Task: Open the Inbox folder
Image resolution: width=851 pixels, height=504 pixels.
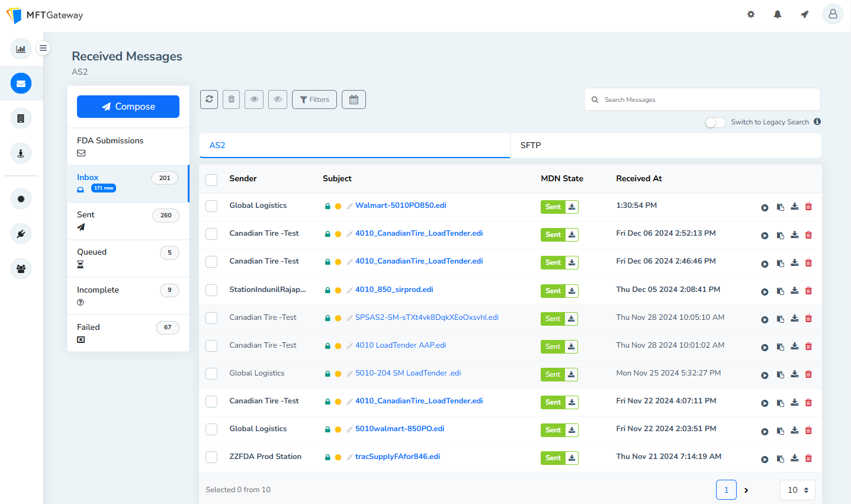Action: coord(128,184)
